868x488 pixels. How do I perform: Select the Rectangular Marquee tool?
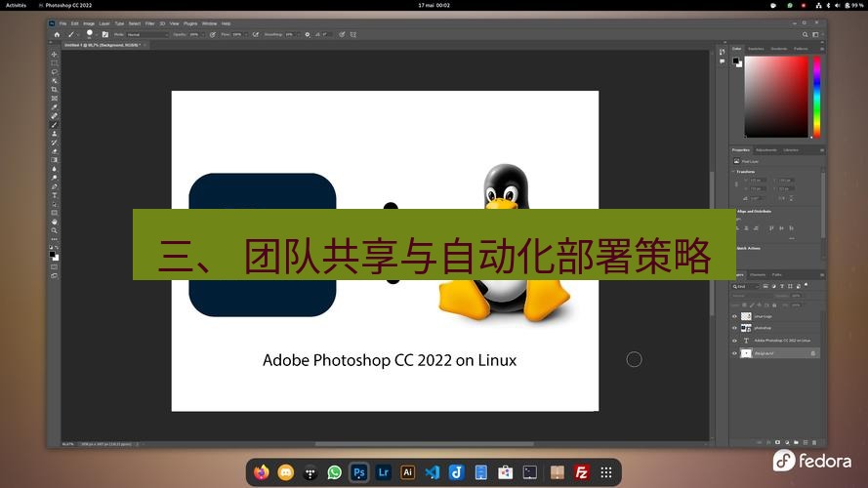tap(55, 62)
